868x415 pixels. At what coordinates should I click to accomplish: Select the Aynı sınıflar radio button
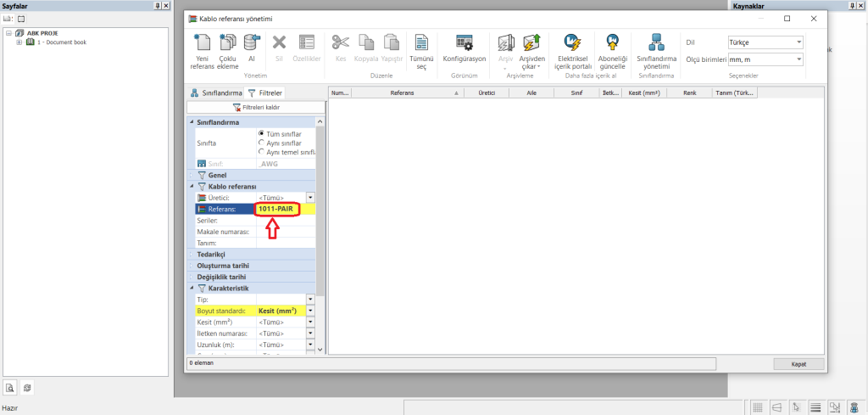(x=261, y=143)
